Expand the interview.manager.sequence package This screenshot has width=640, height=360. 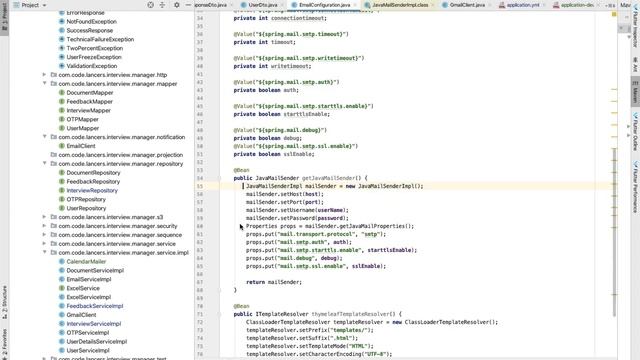tap(44, 235)
